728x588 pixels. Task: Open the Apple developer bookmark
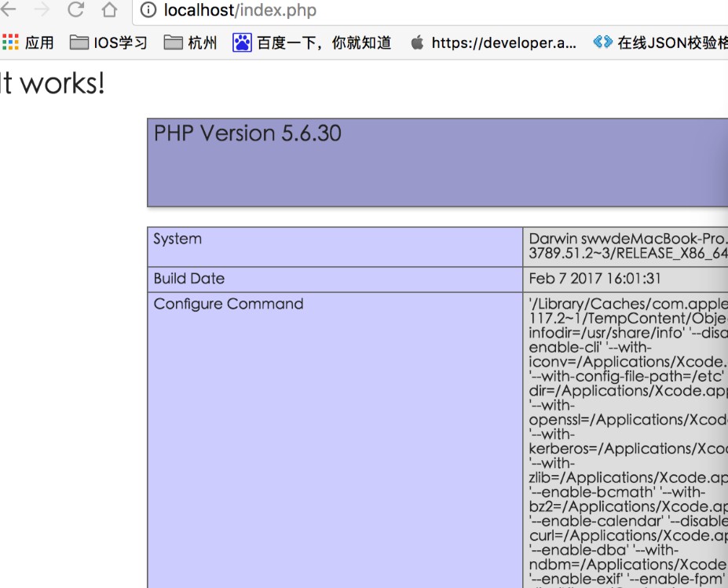pos(493,42)
